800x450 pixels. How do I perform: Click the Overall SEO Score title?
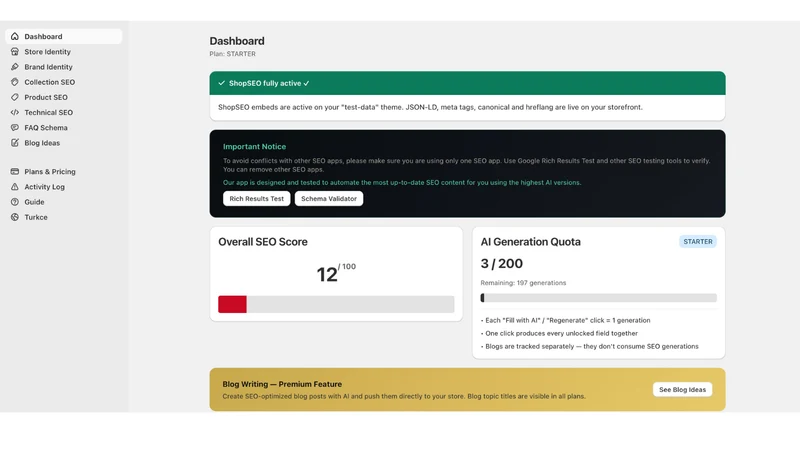pyautogui.click(x=263, y=242)
